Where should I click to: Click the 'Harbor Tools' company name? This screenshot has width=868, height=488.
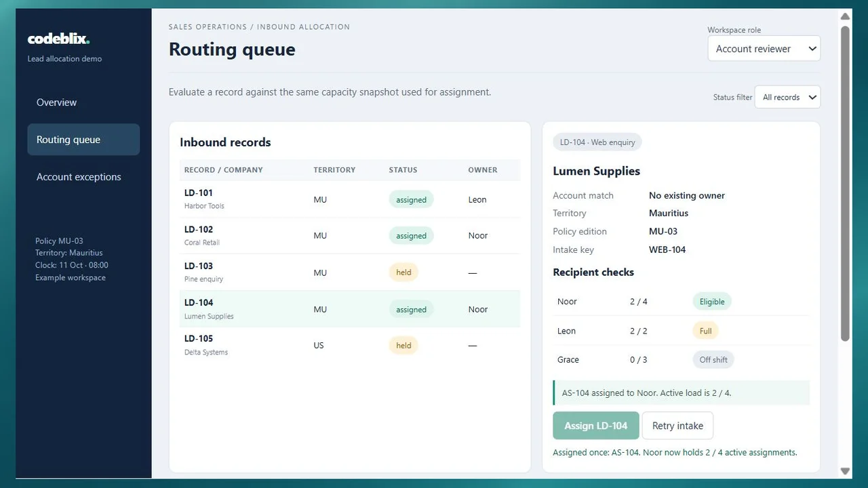click(x=204, y=206)
